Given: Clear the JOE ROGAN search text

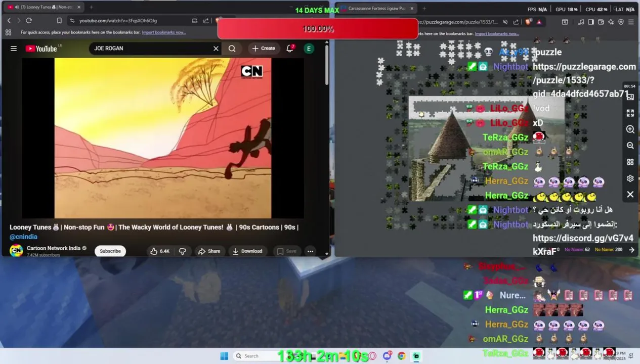Looking at the screenshot, I should [216, 49].
